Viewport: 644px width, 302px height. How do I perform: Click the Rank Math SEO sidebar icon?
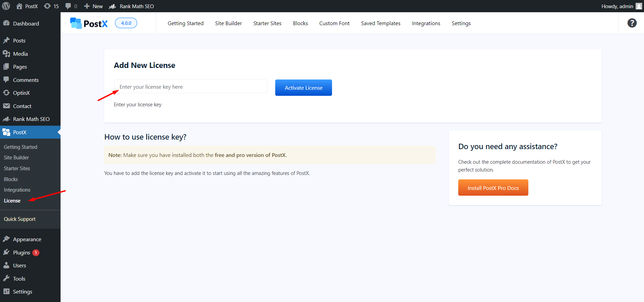[6, 119]
